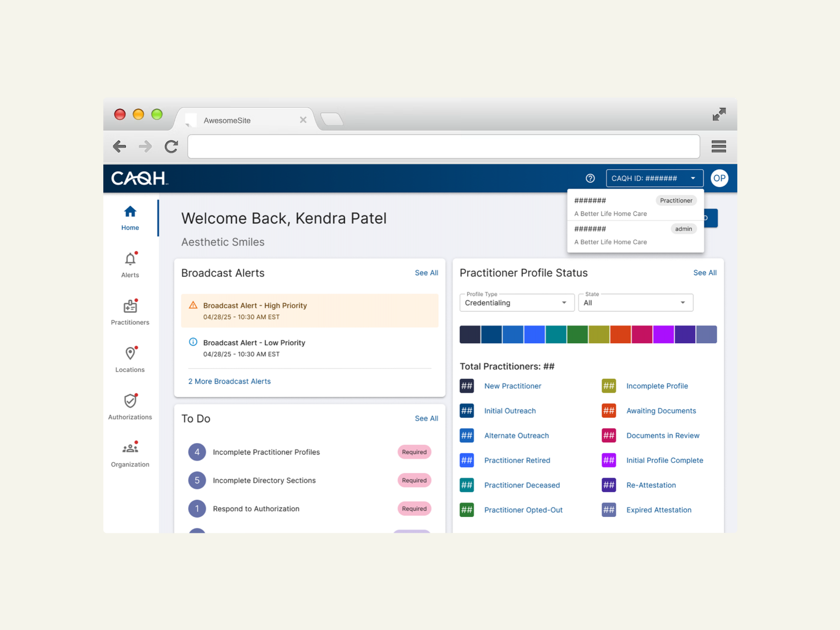Image resolution: width=840 pixels, height=630 pixels.
Task: Open the Alerts bell icon
Action: click(x=130, y=259)
